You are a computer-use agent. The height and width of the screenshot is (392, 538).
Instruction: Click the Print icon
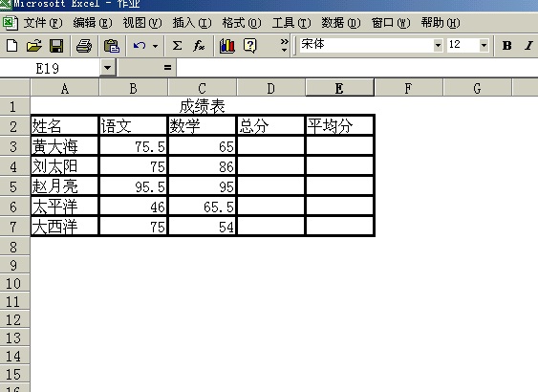click(x=84, y=45)
